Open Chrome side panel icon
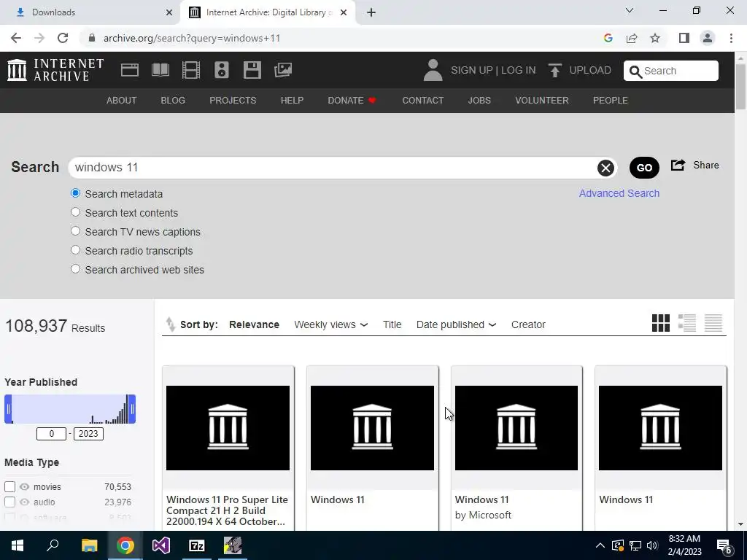The image size is (747, 560). click(684, 38)
